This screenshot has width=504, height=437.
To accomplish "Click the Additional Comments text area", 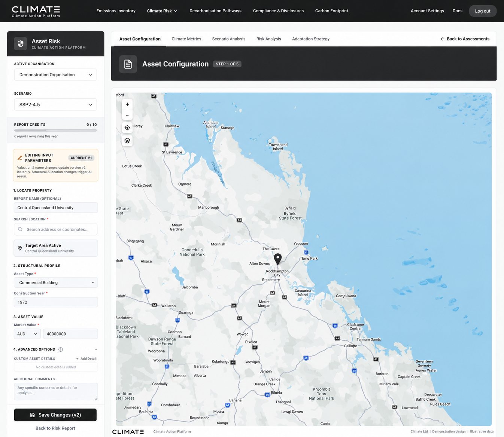I will click(x=56, y=392).
